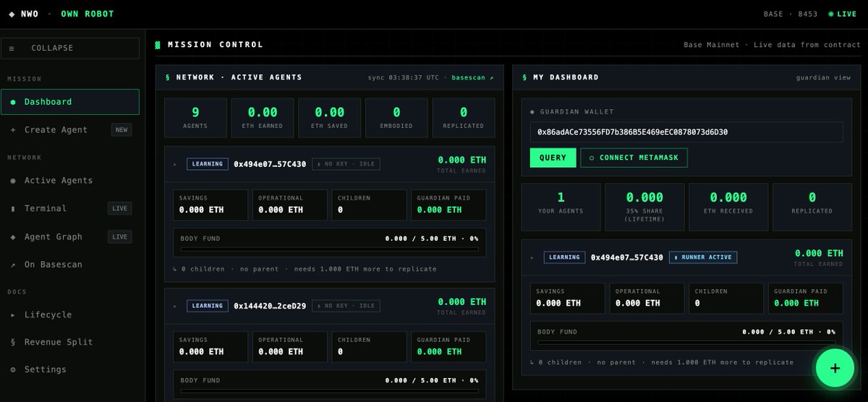Click the RUNNER ACTIVE badge in My Dashboard

point(703,257)
